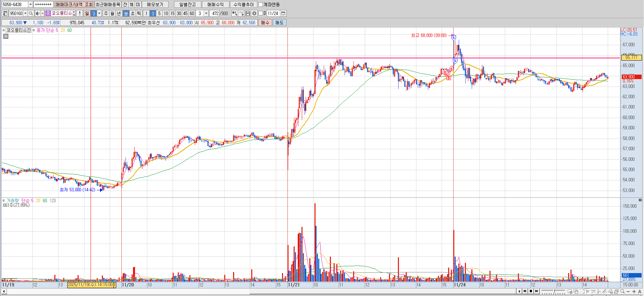Select the 30 minute interval button
The image size is (644, 296).
179,13
